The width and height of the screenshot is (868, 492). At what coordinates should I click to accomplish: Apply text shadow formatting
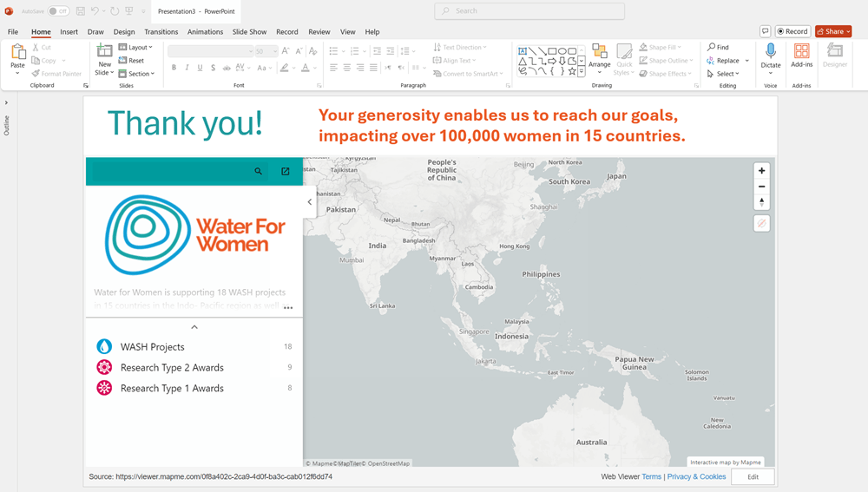[213, 68]
